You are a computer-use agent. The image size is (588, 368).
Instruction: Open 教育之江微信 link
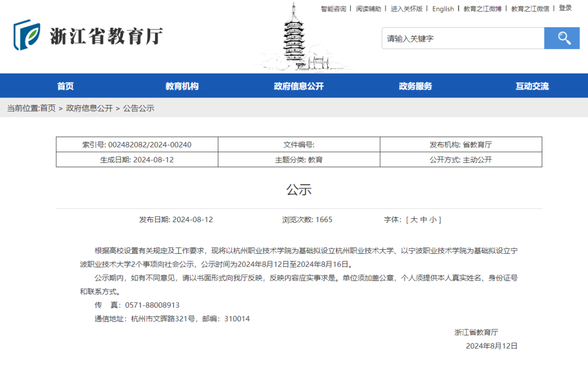coord(531,9)
